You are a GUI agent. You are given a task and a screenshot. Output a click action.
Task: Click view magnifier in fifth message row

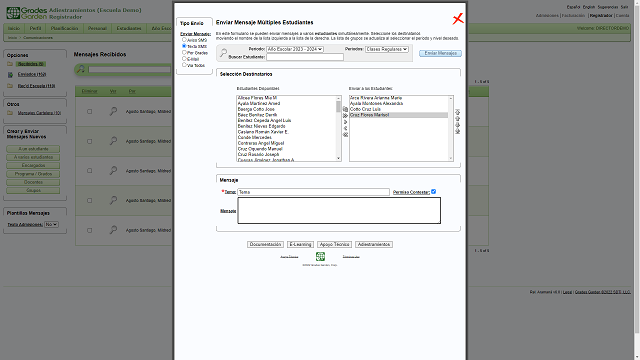113,230
